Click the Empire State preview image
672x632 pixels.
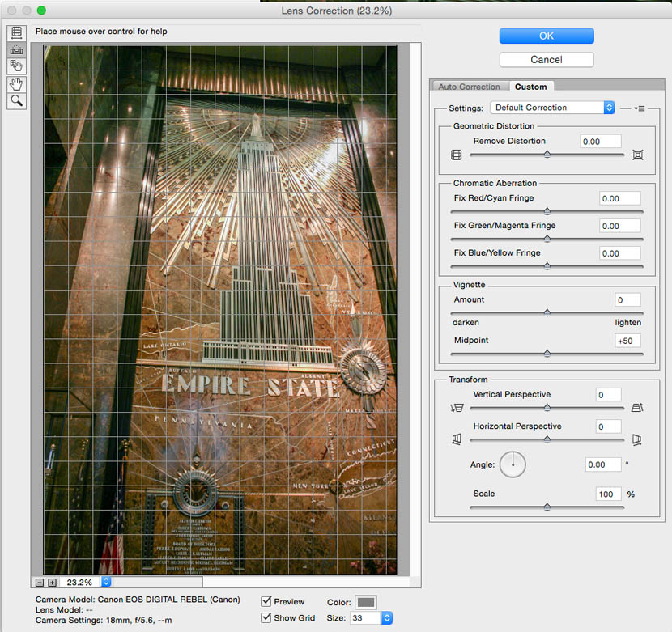pos(220,310)
